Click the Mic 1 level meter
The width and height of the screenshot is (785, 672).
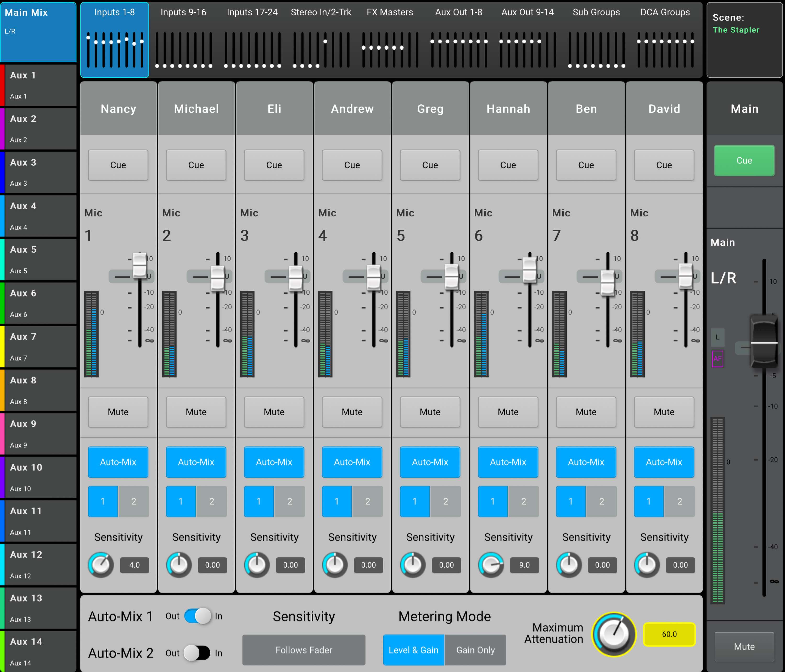(x=91, y=334)
